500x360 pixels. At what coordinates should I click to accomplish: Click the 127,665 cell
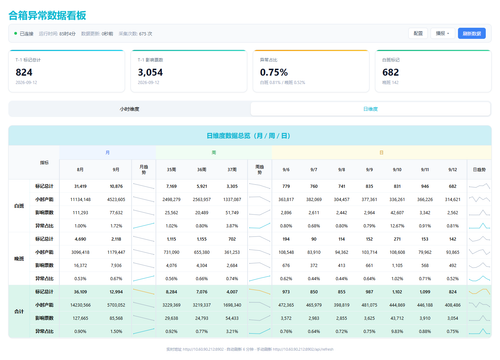80,318
